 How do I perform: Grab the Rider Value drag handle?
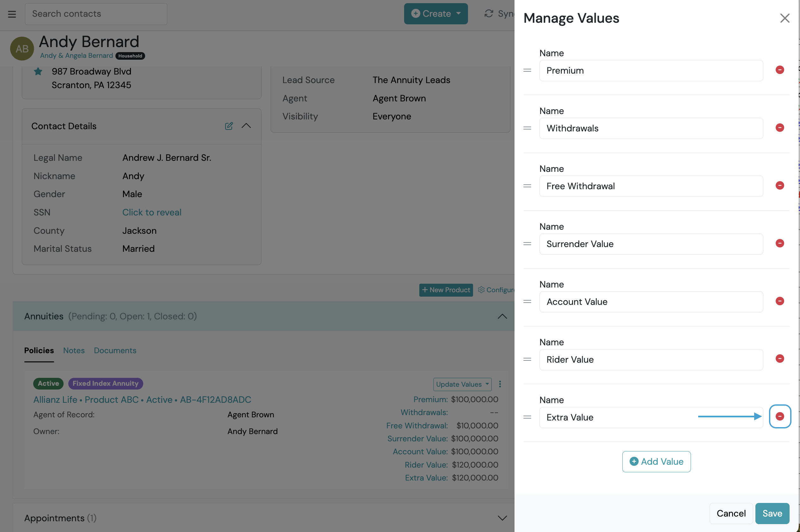pyautogui.click(x=527, y=359)
